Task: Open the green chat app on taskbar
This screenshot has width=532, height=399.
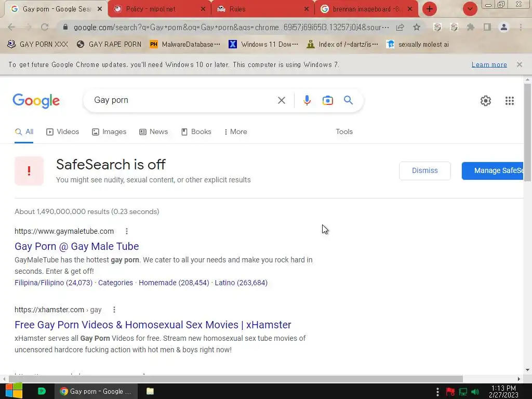Action: (42, 391)
